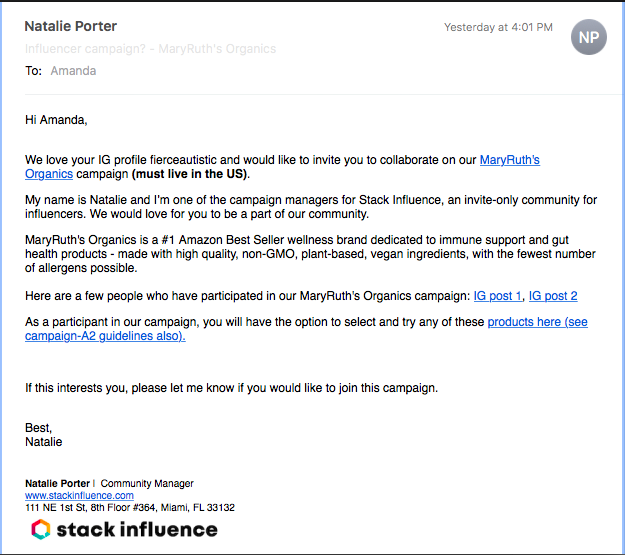Viewport: 625px width, 555px height.
Task: Click sender name Natalie Porter in header
Action: coord(70,26)
